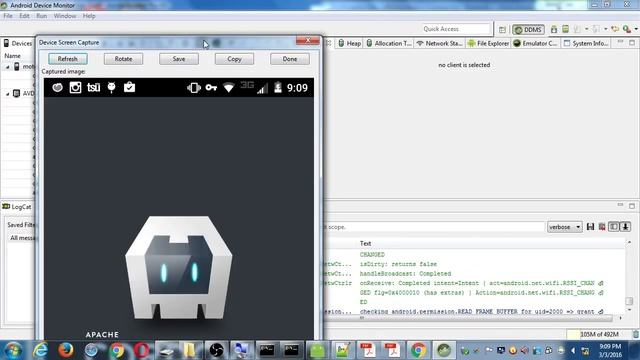Open the verbose log level dropdown
This screenshot has width=640, height=360.
click(x=564, y=227)
